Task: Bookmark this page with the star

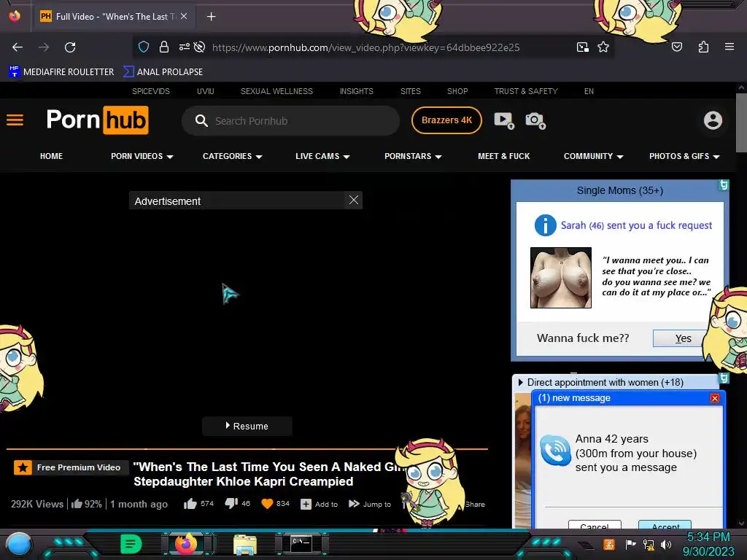Action: point(603,47)
